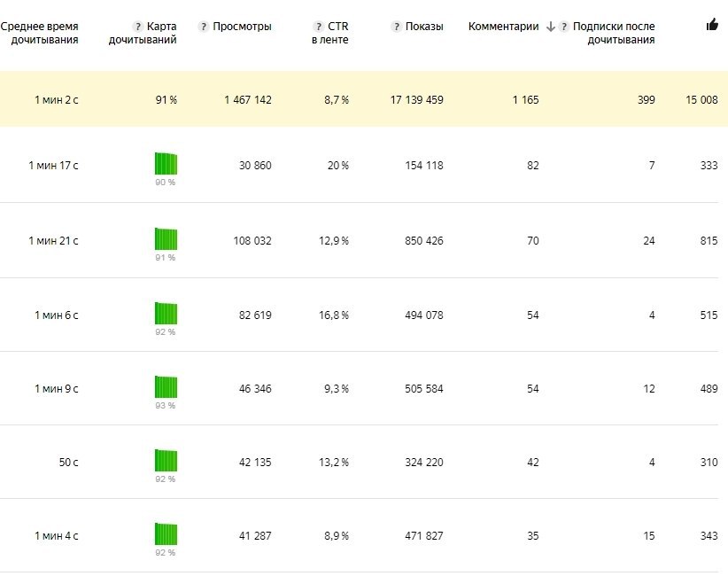The width and height of the screenshot is (728, 576).
Task: Click views value 108 032
Action: click(252, 241)
